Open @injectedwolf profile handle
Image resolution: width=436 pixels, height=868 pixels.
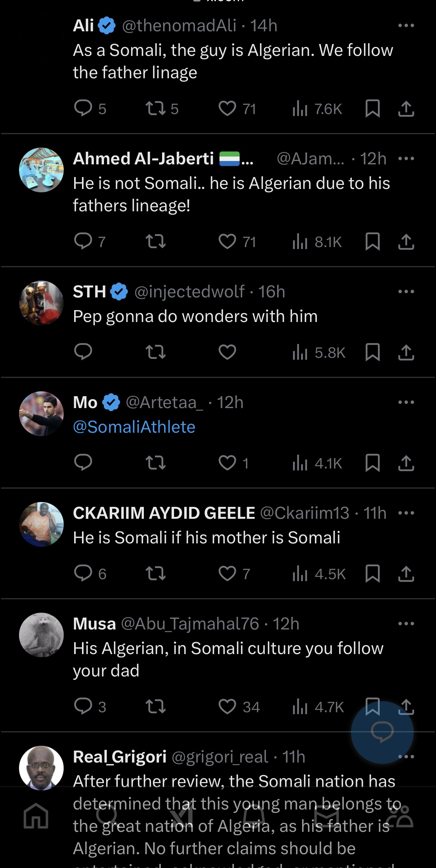[x=189, y=291]
